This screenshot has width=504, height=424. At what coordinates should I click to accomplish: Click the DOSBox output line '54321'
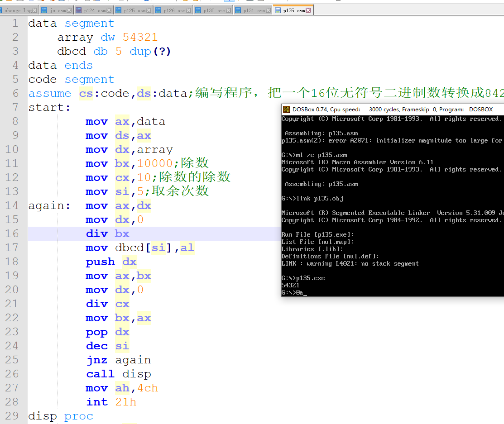tap(290, 285)
